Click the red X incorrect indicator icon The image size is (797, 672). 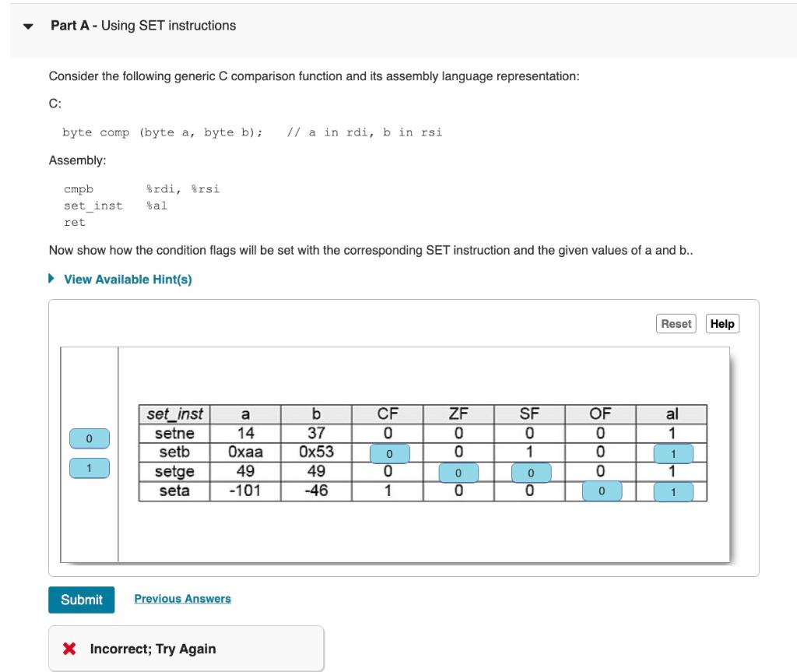(x=69, y=649)
